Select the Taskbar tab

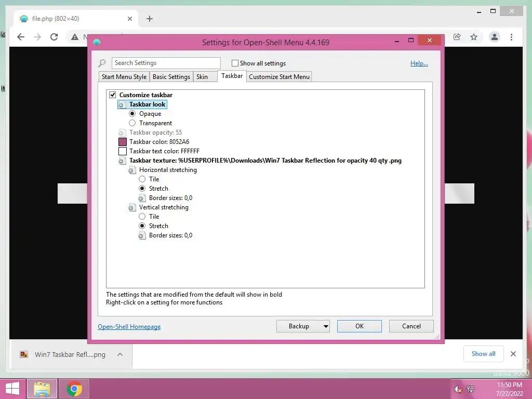(x=232, y=76)
